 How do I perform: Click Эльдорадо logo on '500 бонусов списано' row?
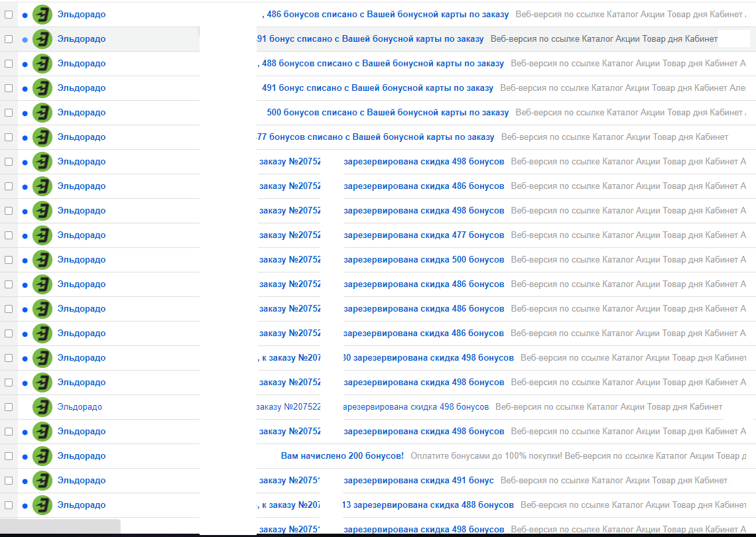click(42, 113)
